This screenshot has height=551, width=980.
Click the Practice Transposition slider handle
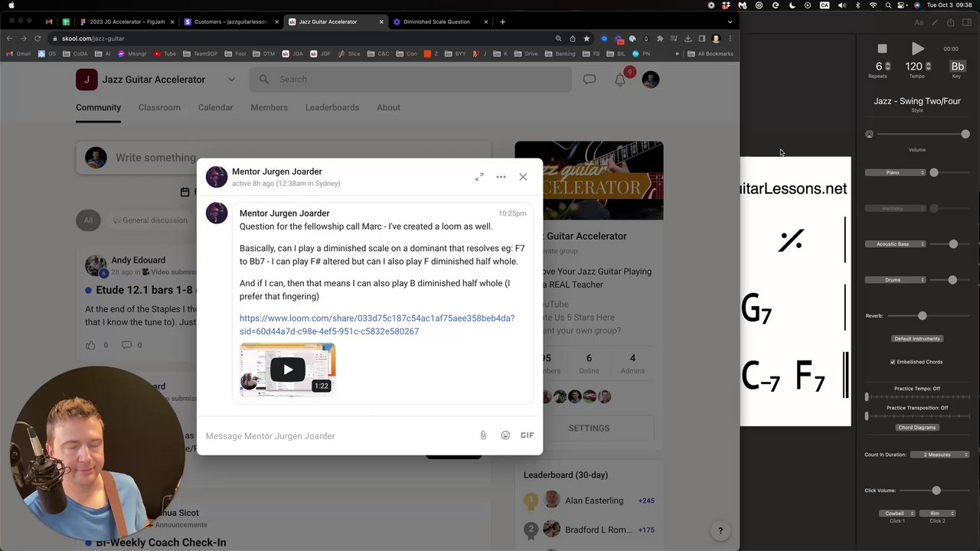(867, 416)
